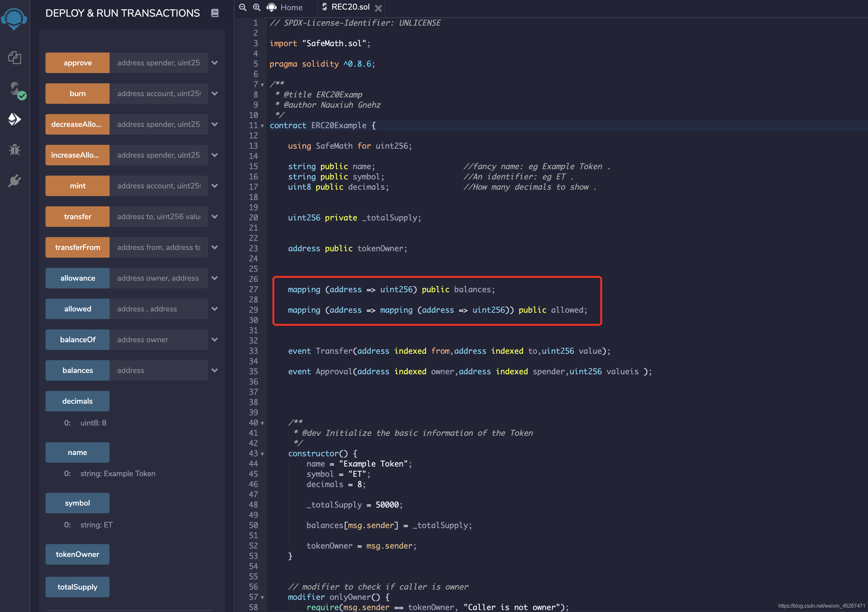Image resolution: width=868 pixels, height=612 pixels.
Task: Click the allowance call button
Action: tap(78, 278)
